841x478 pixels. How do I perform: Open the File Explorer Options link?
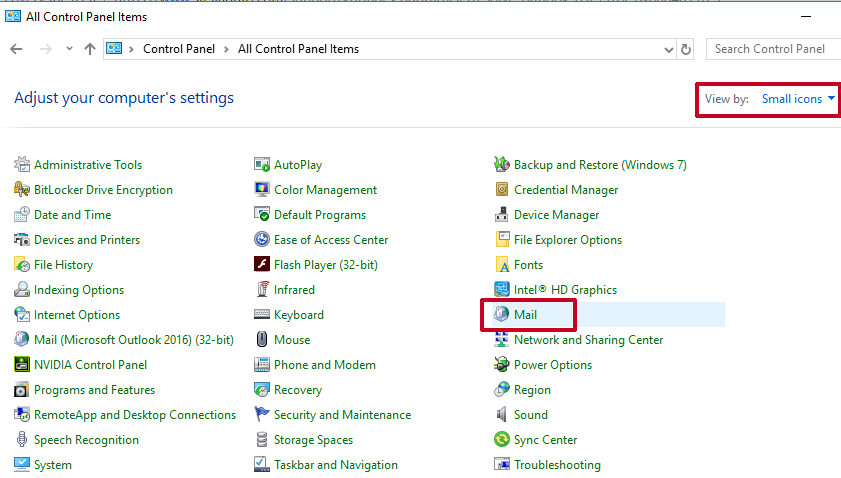click(x=568, y=239)
